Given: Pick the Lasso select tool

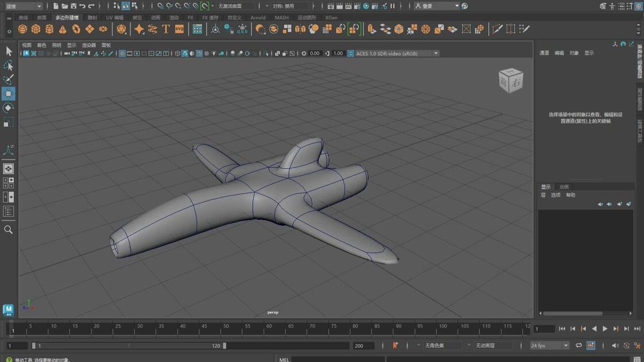Looking at the screenshot, I should pos(8,66).
